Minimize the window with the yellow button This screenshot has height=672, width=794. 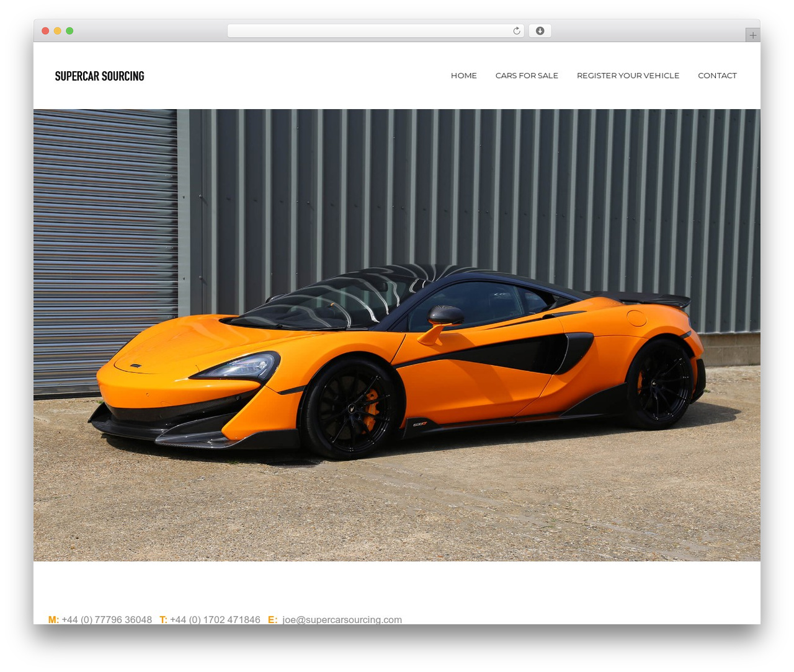tap(57, 31)
